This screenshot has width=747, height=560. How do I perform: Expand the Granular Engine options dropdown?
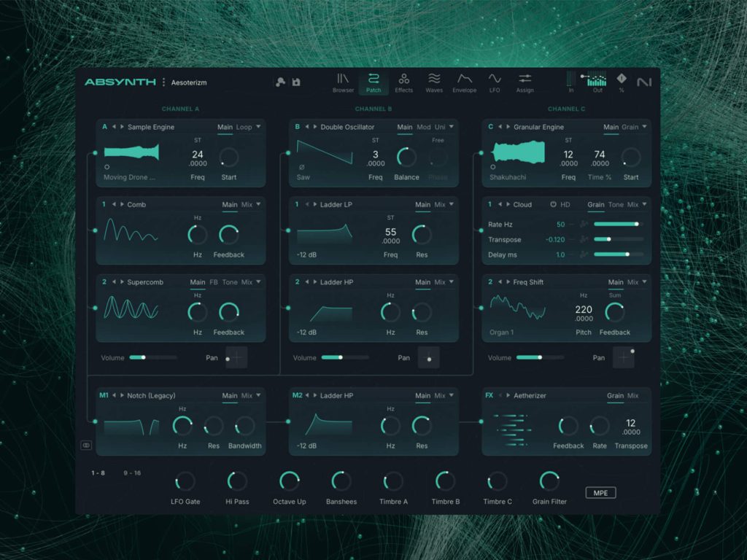[x=644, y=127]
